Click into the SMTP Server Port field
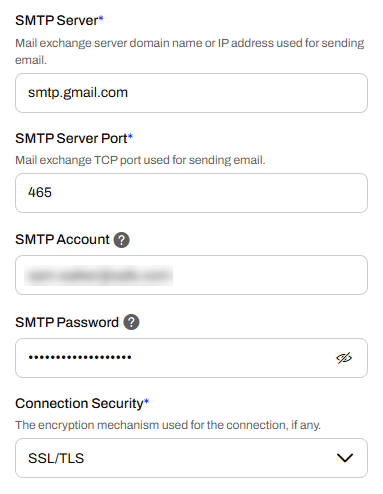The image size is (383, 494). coord(191,193)
